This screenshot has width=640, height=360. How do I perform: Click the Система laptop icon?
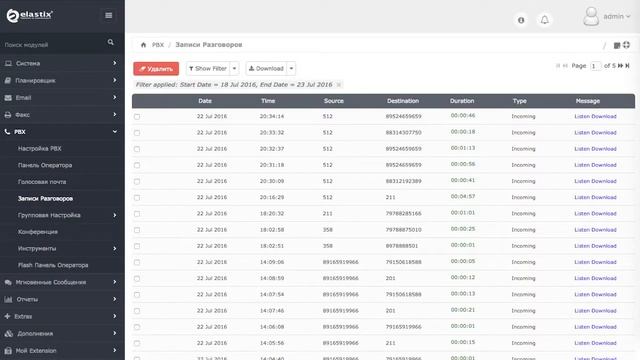(x=8, y=63)
